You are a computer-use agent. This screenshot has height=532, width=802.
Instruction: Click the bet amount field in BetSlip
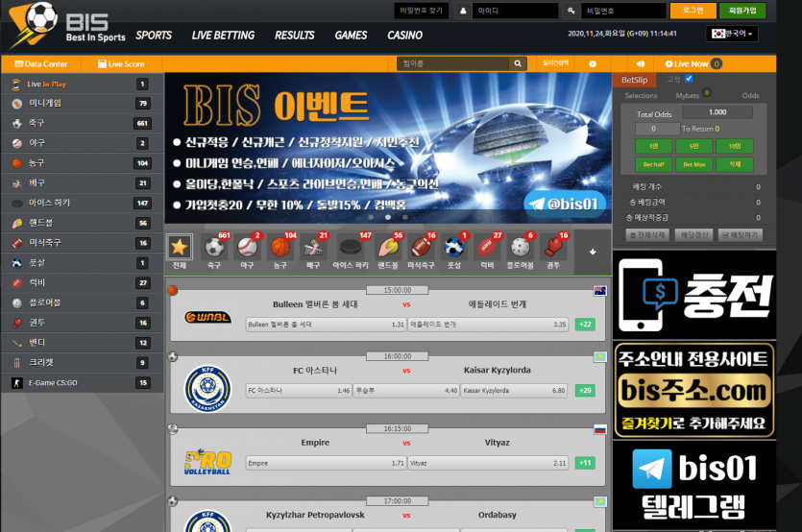coord(657,129)
